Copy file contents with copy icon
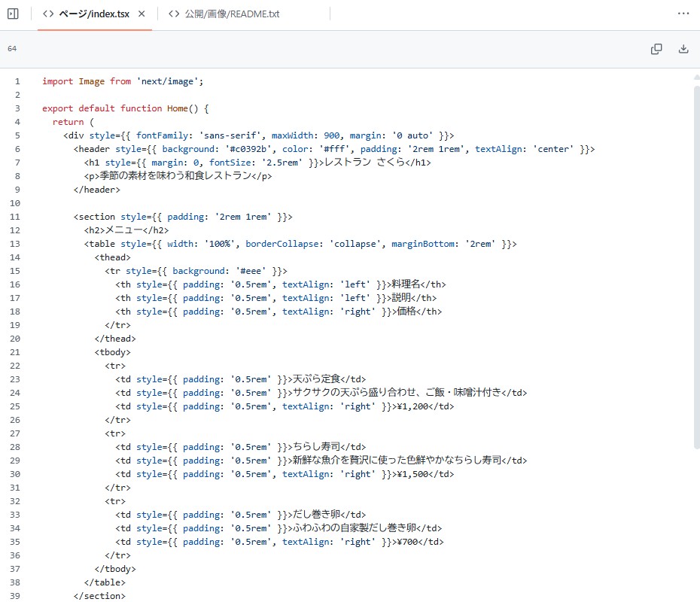The height and width of the screenshot is (602, 700). pos(656,49)
